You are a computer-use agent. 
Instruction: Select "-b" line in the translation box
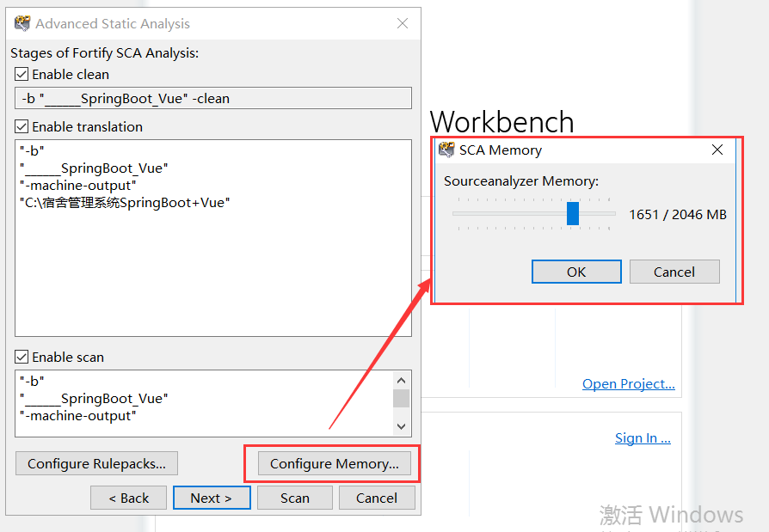click(32, 151)
